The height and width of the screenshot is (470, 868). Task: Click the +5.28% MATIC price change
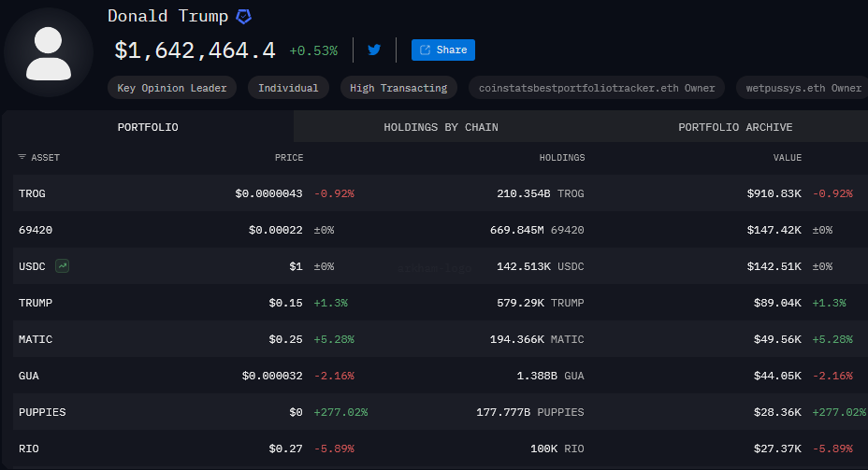click(334, 339)
